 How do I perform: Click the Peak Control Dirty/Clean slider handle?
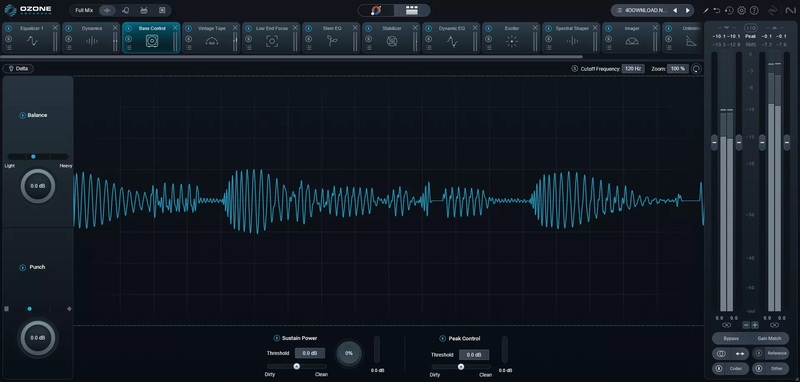coord(461,367)
